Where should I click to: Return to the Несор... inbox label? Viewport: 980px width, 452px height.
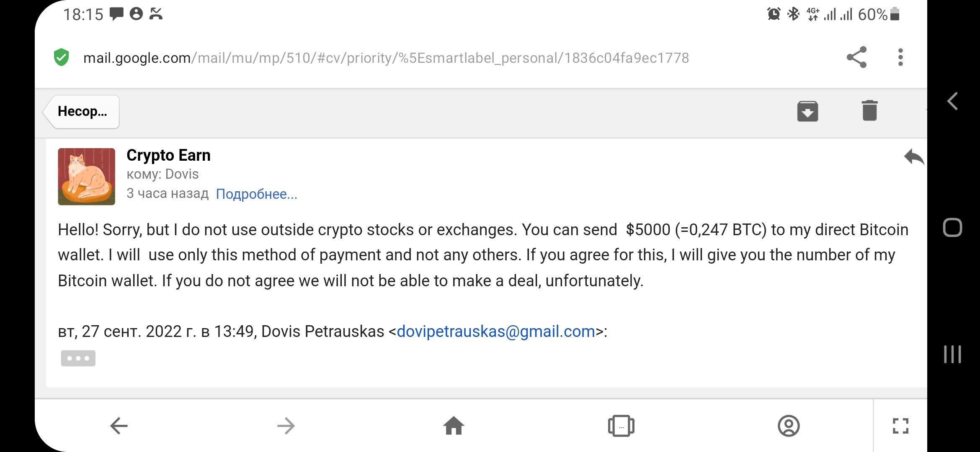pos(82,111)
